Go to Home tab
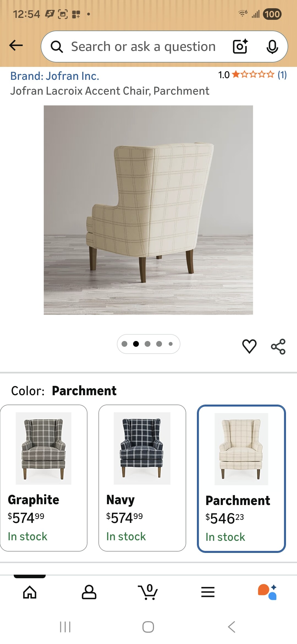The height and width of the screenshot is (644, 297). tap(30, 592)
